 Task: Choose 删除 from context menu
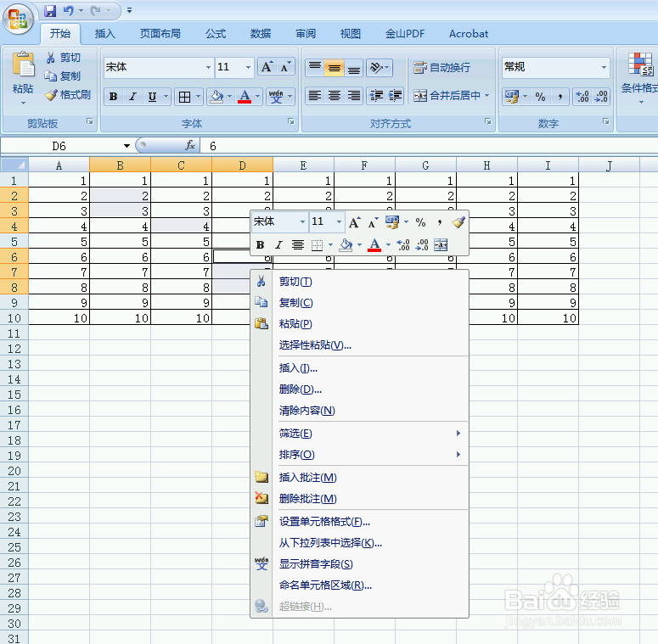[369, 389]
